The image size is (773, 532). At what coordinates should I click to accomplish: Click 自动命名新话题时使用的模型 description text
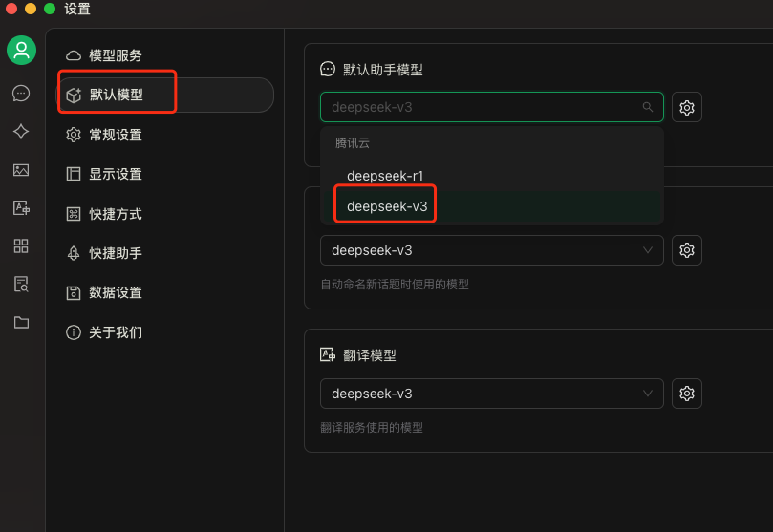pyautogui.click(x=395, y=285)
